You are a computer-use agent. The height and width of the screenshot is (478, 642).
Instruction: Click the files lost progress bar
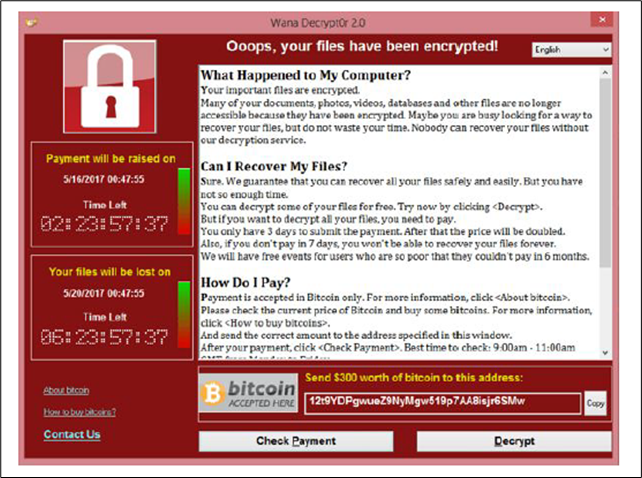tap(184, 315)
